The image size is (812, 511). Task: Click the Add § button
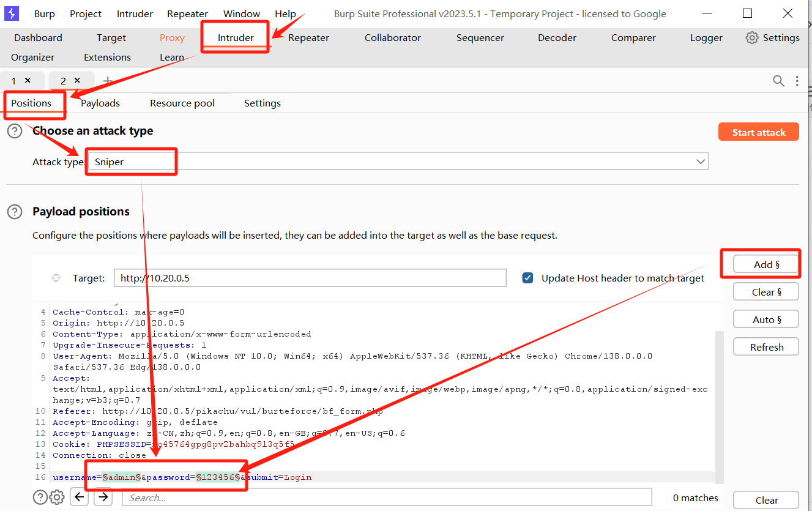coord(766,264)
